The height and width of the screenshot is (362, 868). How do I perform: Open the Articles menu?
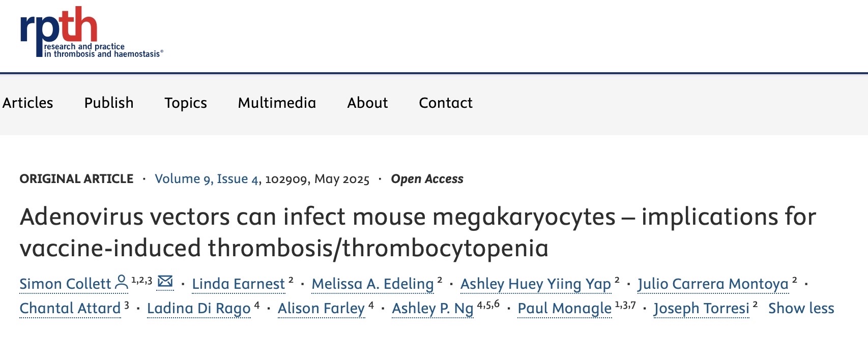[27, 103]
